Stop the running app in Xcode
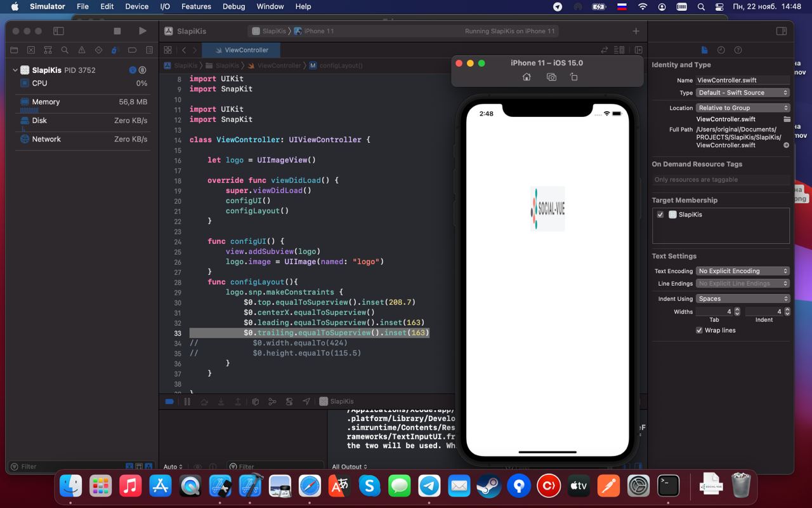 tap(117, 30)
